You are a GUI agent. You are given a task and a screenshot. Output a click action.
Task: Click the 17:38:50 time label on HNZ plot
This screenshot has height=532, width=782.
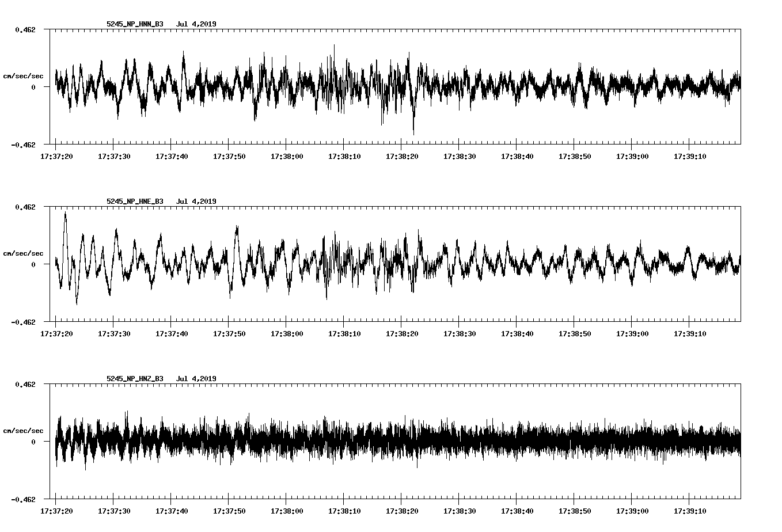click(575, 511)
